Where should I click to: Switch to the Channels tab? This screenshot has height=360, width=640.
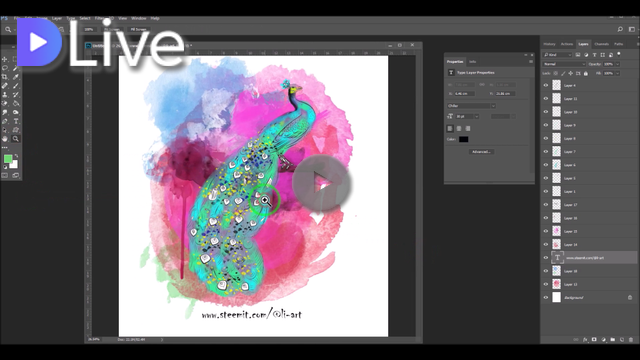[601, 44]
